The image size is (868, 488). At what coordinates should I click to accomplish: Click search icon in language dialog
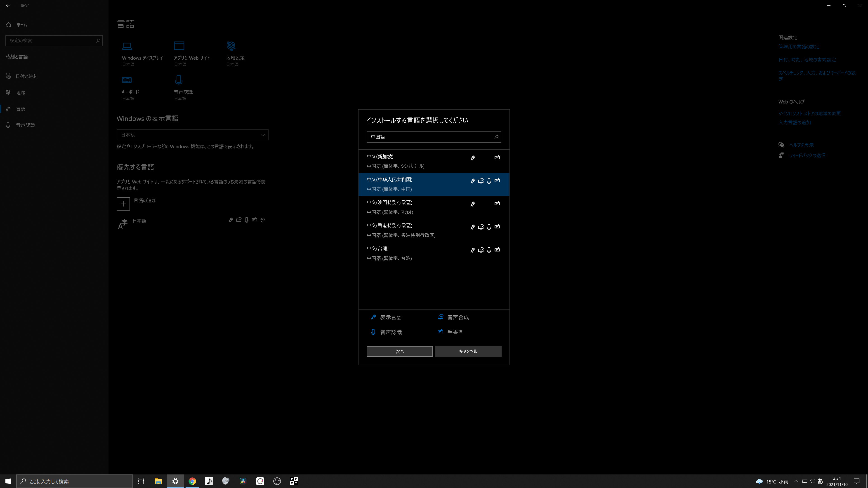click(x=496, y=137)
